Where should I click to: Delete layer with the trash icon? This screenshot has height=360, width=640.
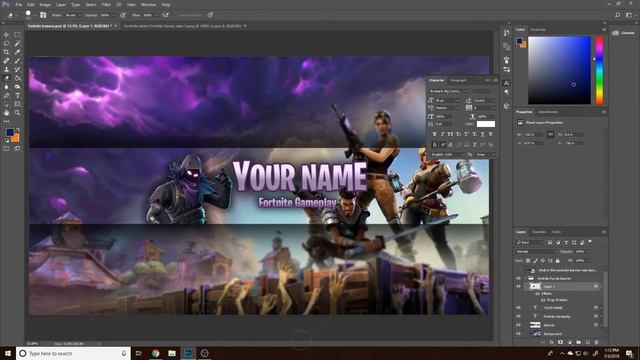596,342
